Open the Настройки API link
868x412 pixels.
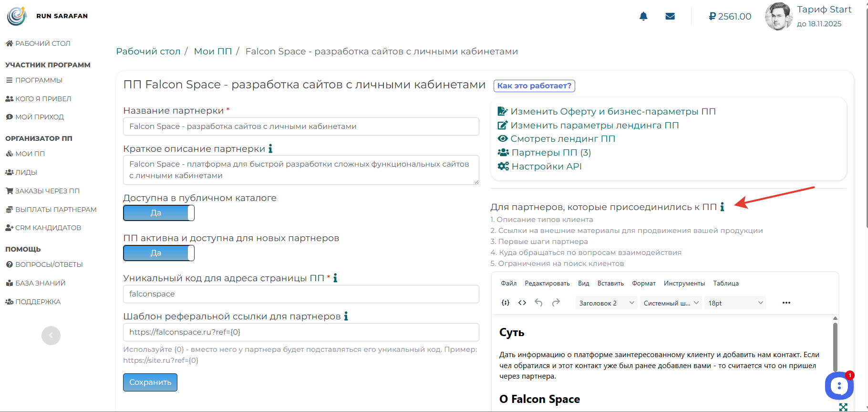pyautogui.click(x=546, y=167)
